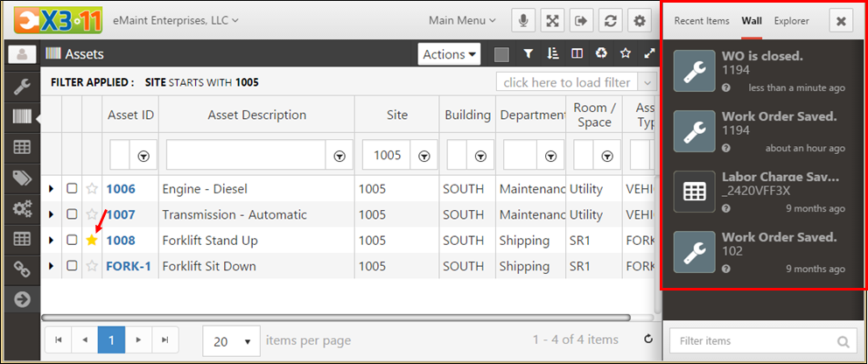The height and width of the screenshot is (364, 868).
Task: Click the recycle icon in Assets toolbar
Action: point(601,53)
